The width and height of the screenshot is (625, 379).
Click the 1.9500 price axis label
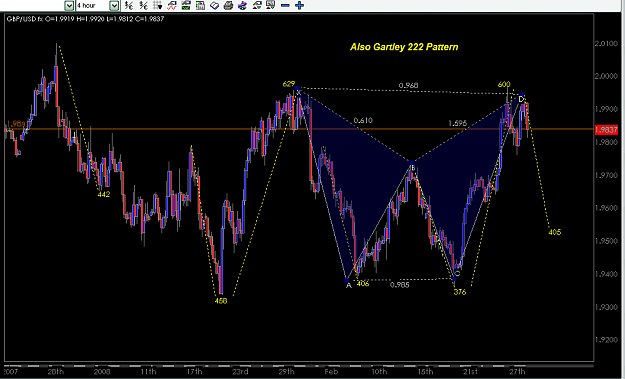606,241
